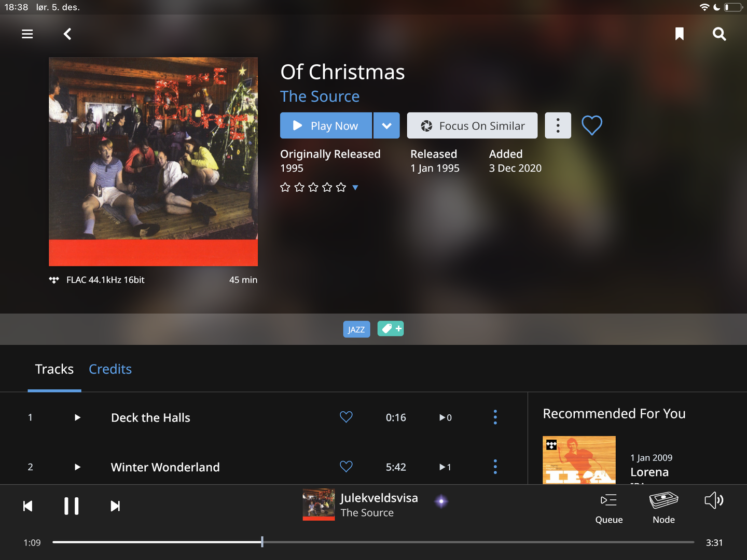Viewport: 747px width, 560px height.
Task: Click the Deck the Halls title
Action: coord(150,418)
